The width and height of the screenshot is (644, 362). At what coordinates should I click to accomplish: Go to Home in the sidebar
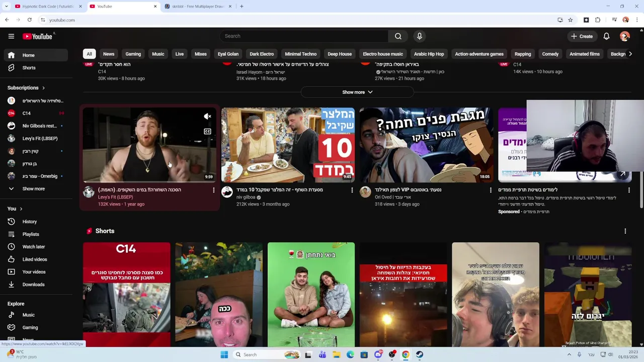click(x=35, y=55)
